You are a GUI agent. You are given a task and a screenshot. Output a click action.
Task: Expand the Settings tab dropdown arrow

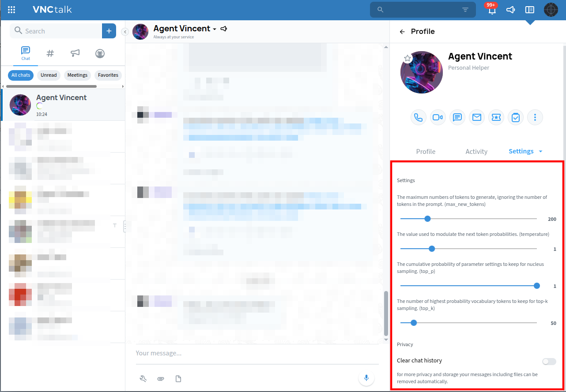pyautogui.click(x=540, y=152)
